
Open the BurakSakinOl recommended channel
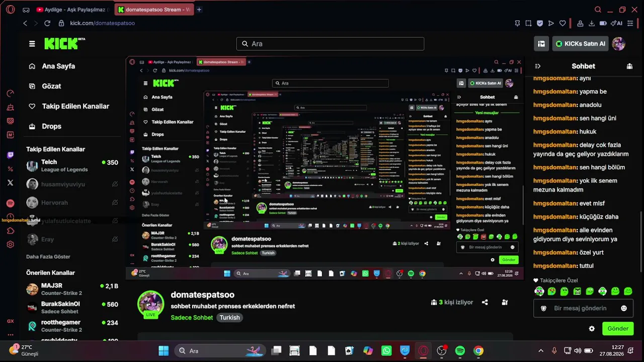(x=72, y=307)
